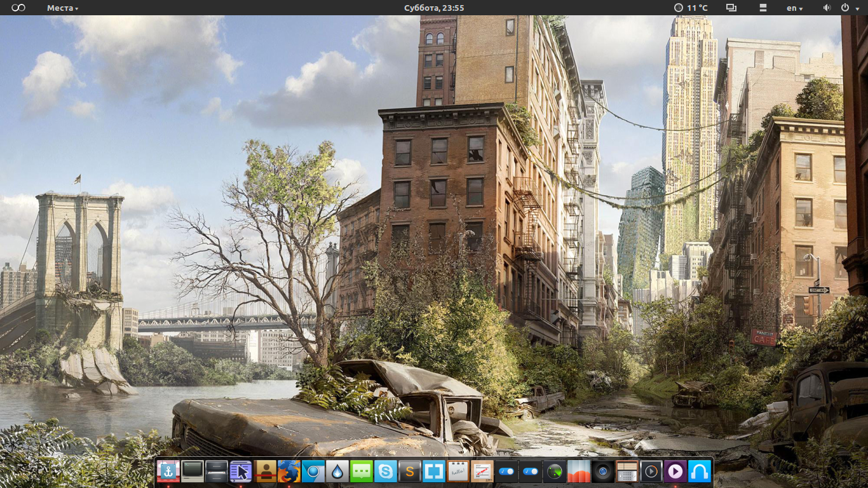Open the Plank anchor icon in the dock
Image resolution: width=868 pixels, height=488 pixels.
[168, 471]
